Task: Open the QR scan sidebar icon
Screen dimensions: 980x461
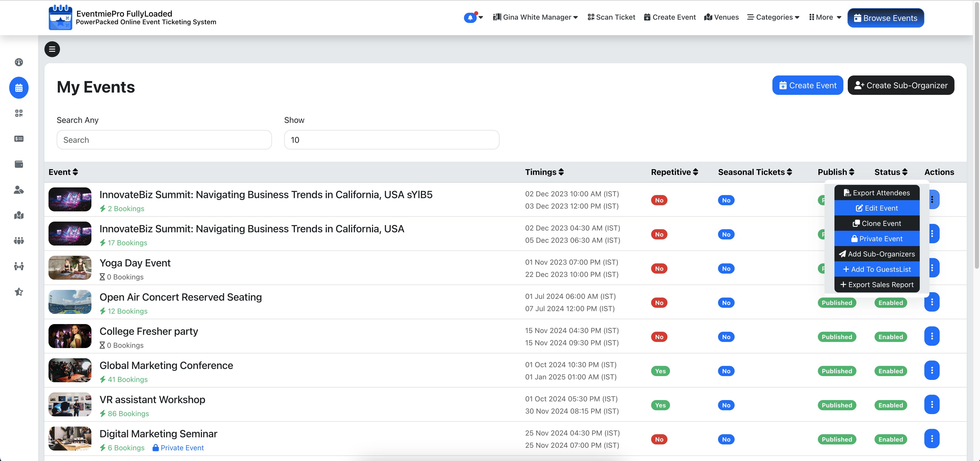Action: pos(19,113)
